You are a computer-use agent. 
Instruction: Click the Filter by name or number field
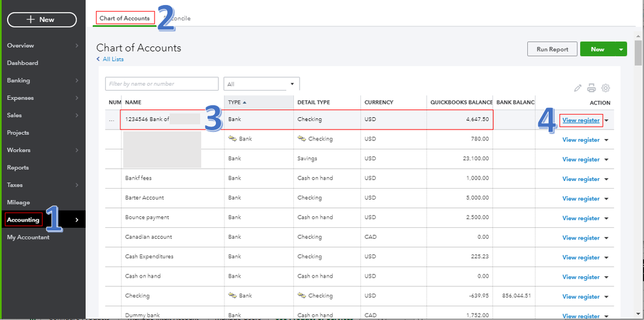[162, 84]
